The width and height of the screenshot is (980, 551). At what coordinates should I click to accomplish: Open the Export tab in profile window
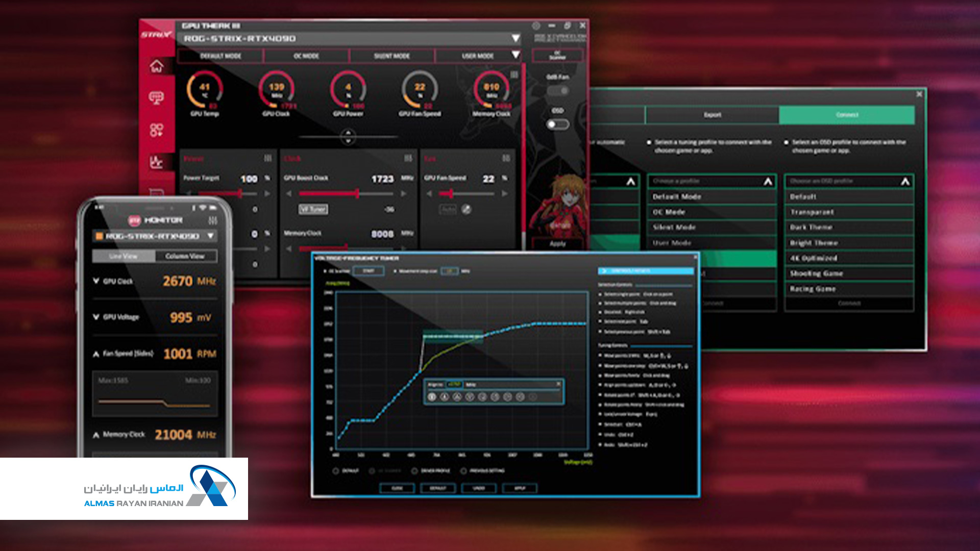coord(713,115)
